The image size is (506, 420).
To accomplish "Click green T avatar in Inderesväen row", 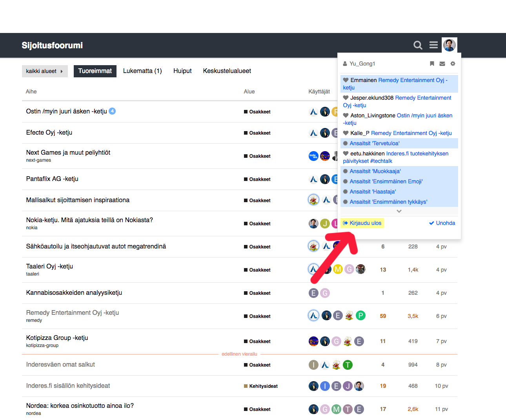I will coord(348,365).
